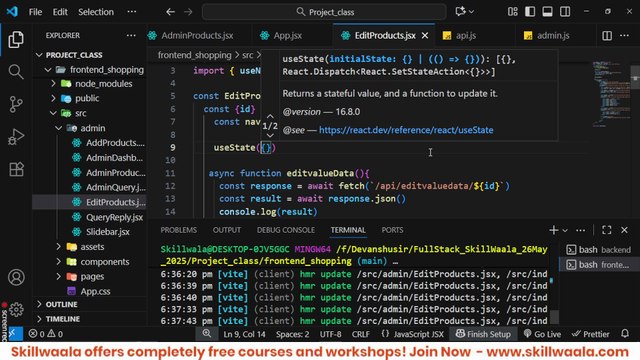Launch a new terminal with plus icon
This screenshot has width=640, height=360.
[553, 230]
